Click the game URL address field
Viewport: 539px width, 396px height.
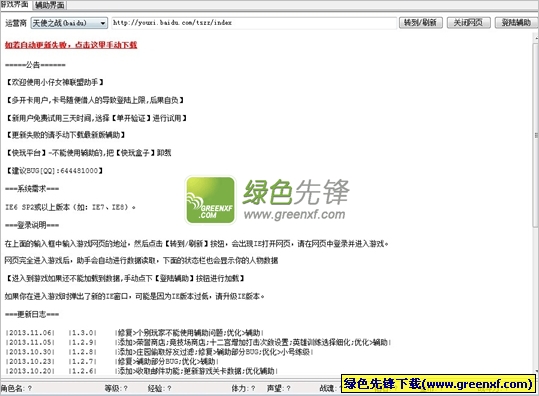pos(254,23)
